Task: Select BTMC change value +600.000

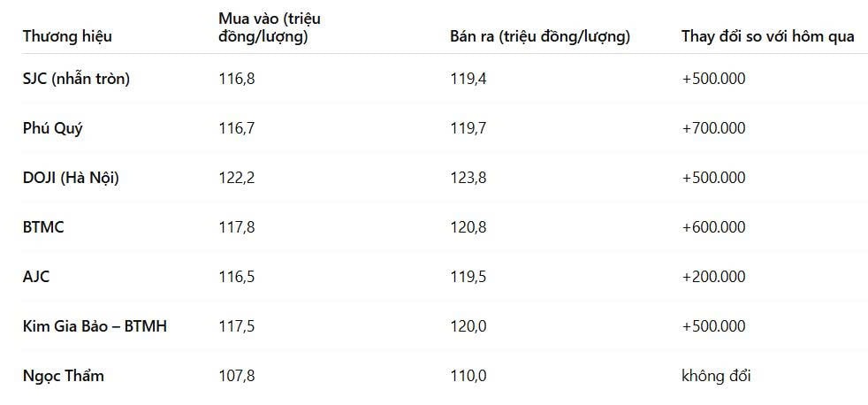Action: [713, 227]
